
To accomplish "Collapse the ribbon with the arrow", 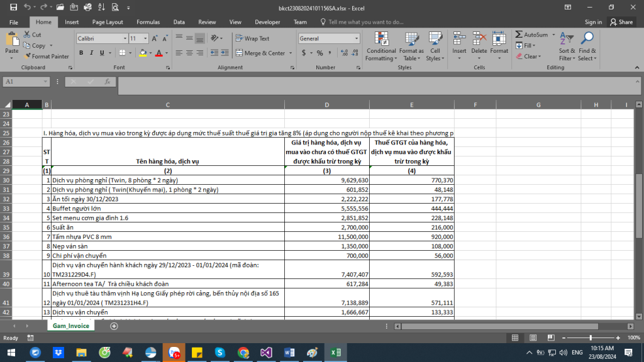I will click(x=637, y=67).
